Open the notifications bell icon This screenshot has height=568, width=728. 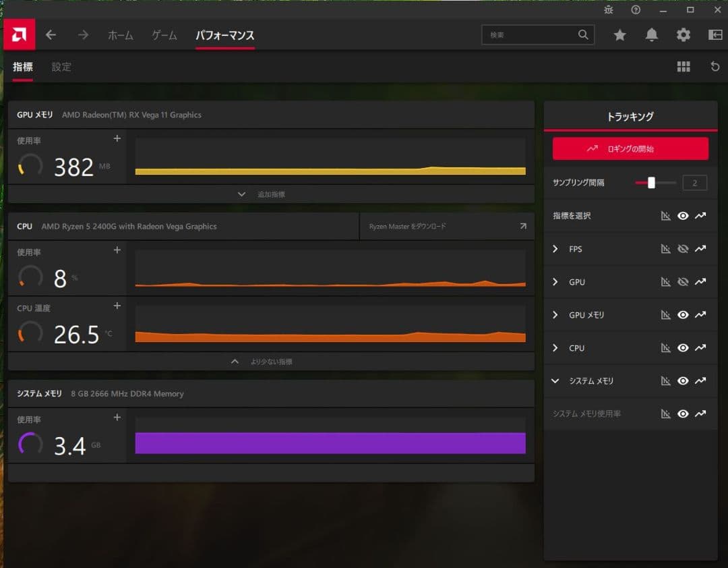pos(651,34)
